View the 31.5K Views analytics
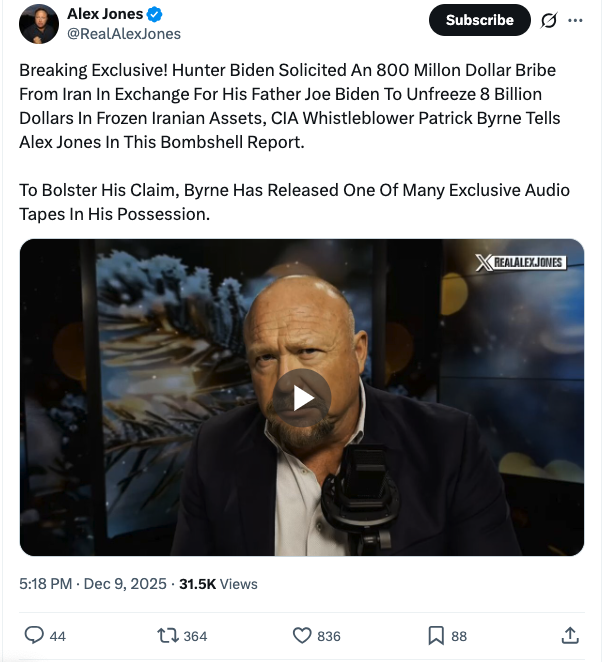The image size is (604, 662). (x=218, y=584)
